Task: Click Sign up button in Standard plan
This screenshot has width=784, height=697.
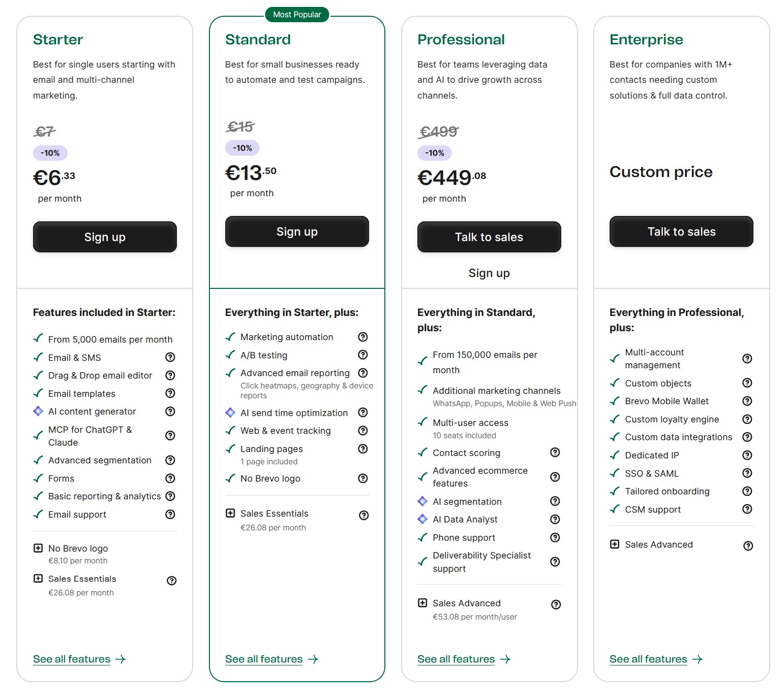Action: coord(297,232)
